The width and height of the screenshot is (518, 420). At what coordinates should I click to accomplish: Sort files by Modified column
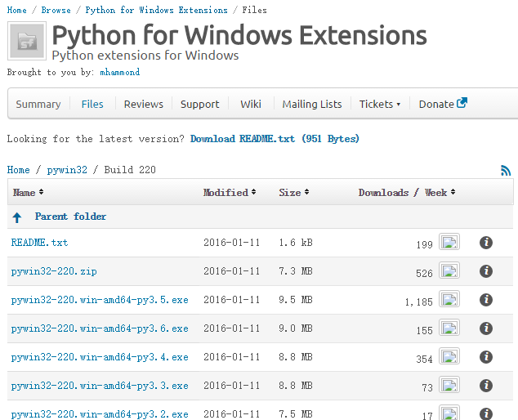(230, 192)
